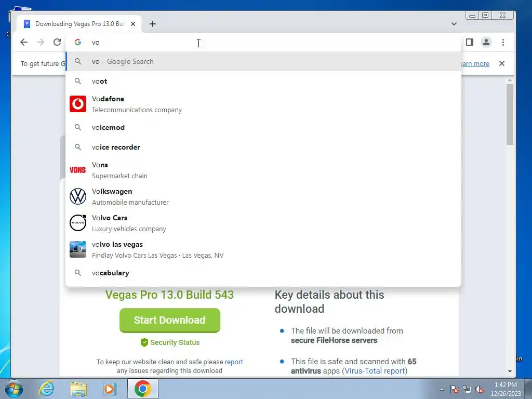Viewport: 532px width, 399px height.
Task: Click the Start Download button
Action: (x=170, y=320)
